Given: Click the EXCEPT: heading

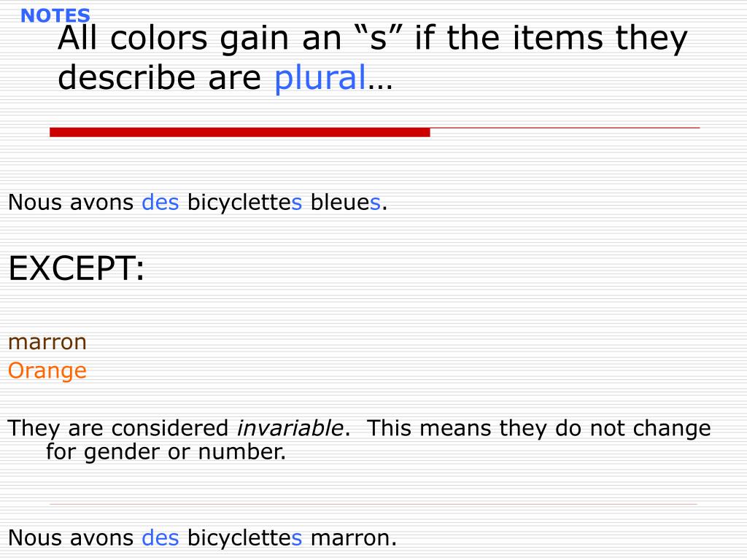Looking at the screenshot, I should click(x=76, y=268).
